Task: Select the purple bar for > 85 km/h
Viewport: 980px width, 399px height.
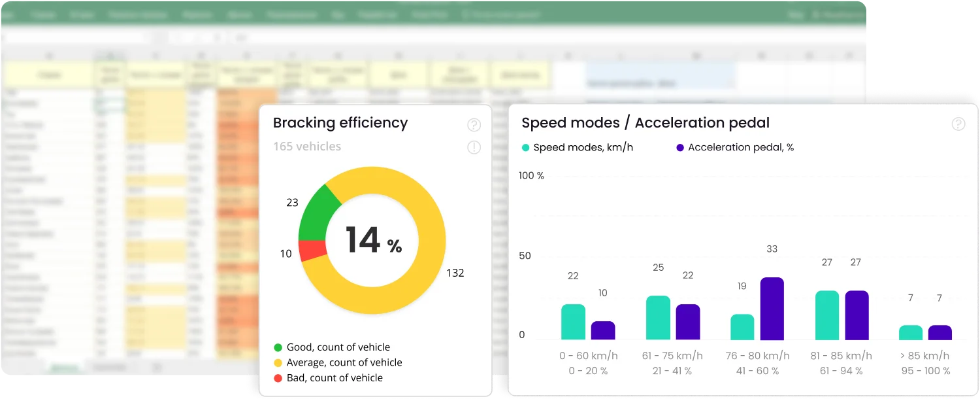Action: pos(939,333)
